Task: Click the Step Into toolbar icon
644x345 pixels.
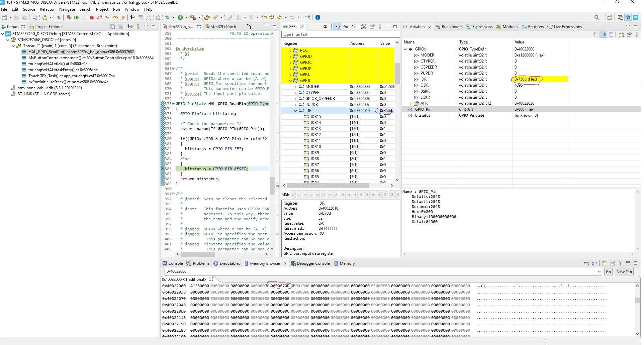Action: point(107,17)
